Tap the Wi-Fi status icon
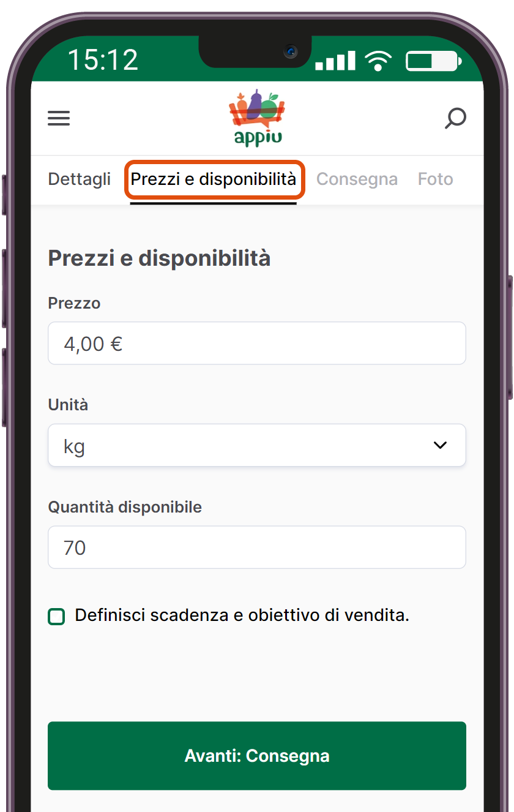514x812 pixels. (378, 61)
